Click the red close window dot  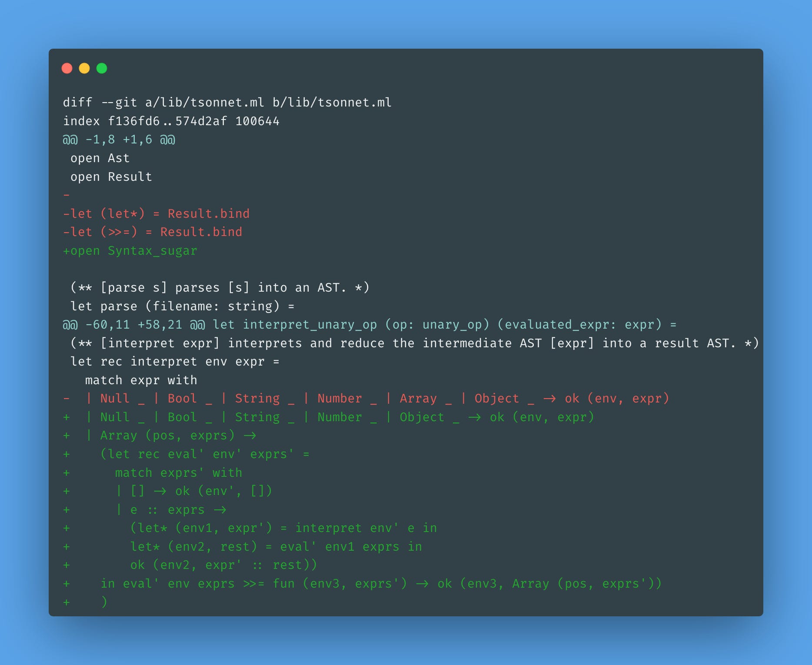coord(67,68)
